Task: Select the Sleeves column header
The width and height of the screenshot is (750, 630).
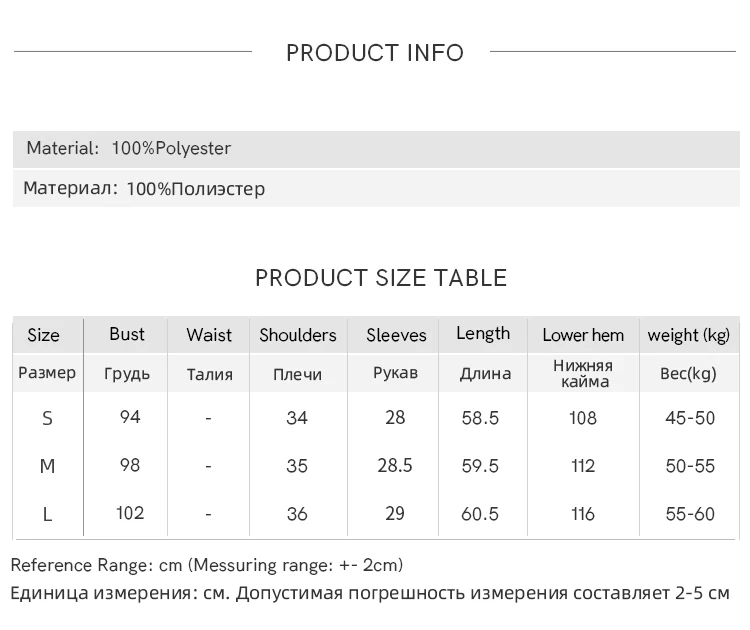Action: (396, 335)
